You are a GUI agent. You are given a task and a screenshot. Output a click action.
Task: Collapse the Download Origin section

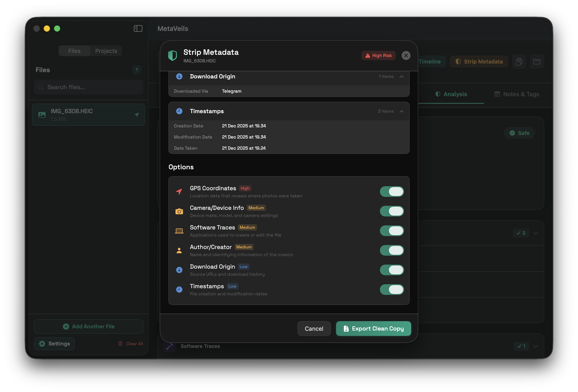[401, 77]
